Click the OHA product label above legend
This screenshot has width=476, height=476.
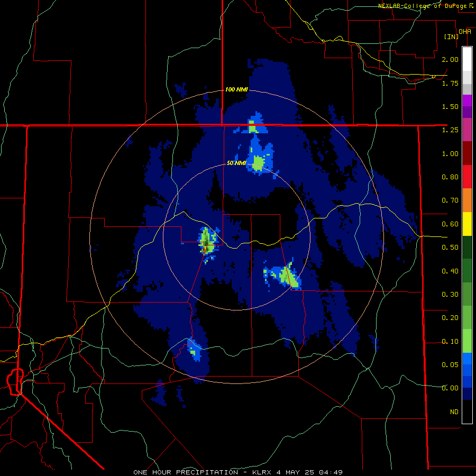point(465,32)
